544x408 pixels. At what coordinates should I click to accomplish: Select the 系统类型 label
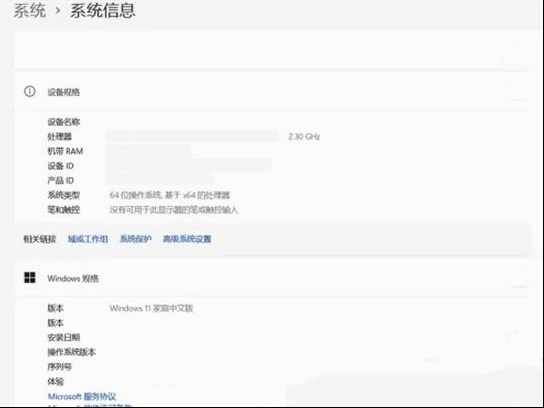(63, 195)
